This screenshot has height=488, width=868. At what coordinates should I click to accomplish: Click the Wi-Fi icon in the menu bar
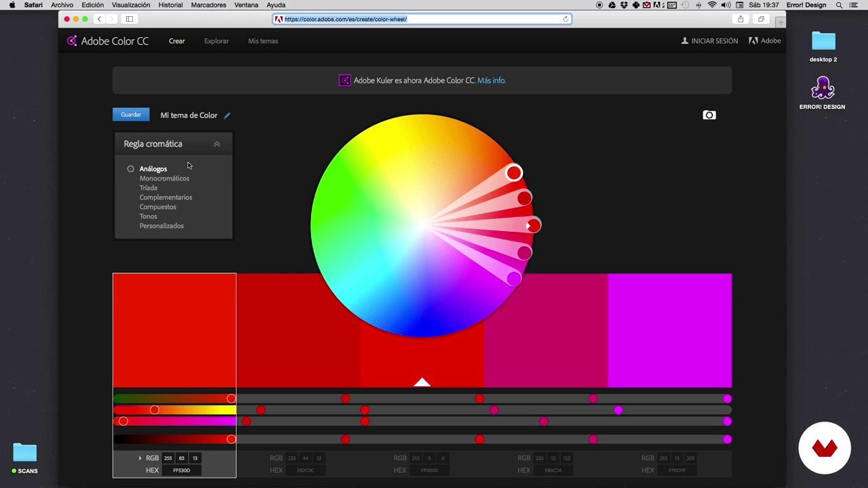[x=712, y=5]
